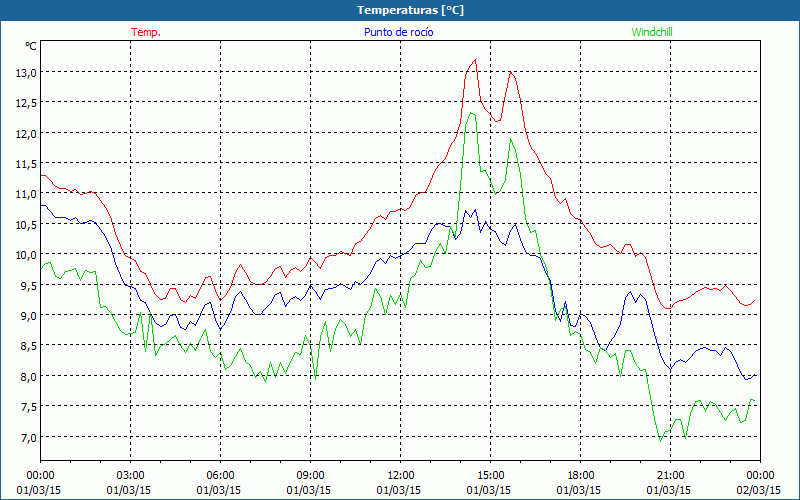Click the 18:00 time axis label
Viewport: 800px width, 500px height.
[581, 476]
